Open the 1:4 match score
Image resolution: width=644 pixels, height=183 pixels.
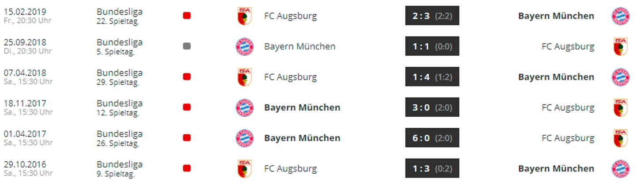pyautogui.click(x=432, y=77)
